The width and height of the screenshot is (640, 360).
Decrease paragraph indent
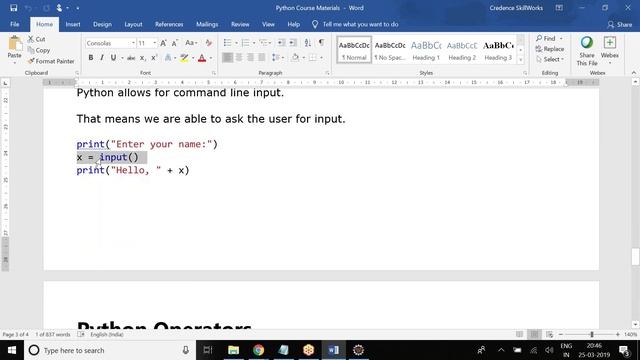pos(281,43)
